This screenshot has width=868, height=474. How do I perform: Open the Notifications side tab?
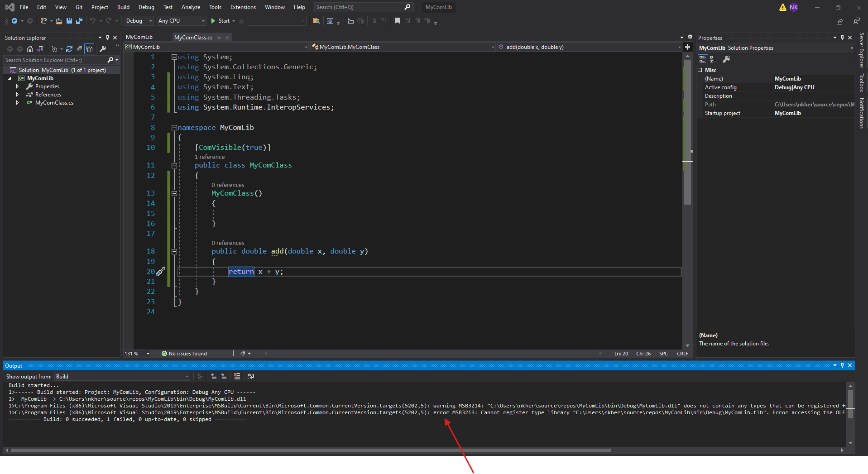point(862,113)
